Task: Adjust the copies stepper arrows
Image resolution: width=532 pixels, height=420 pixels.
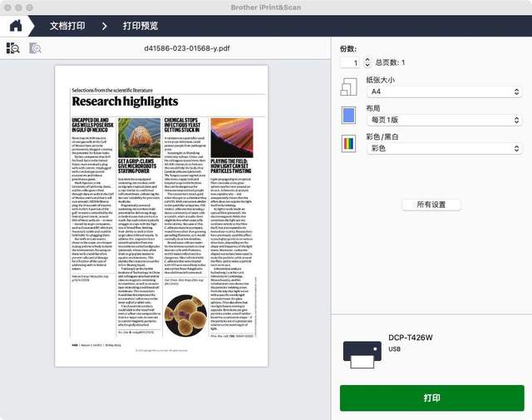Action: (x=367, y=62)
